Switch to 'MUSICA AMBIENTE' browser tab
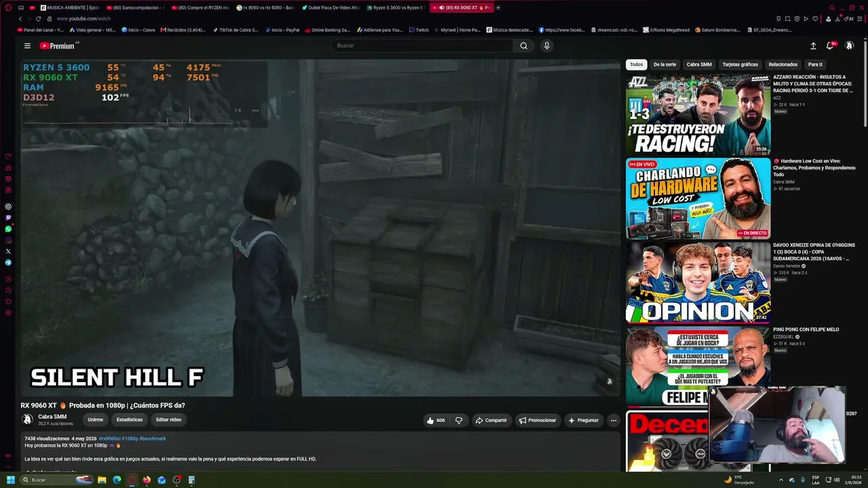Image resolution: width=868 pixels, height=488 pixels. tap(70, 7)
